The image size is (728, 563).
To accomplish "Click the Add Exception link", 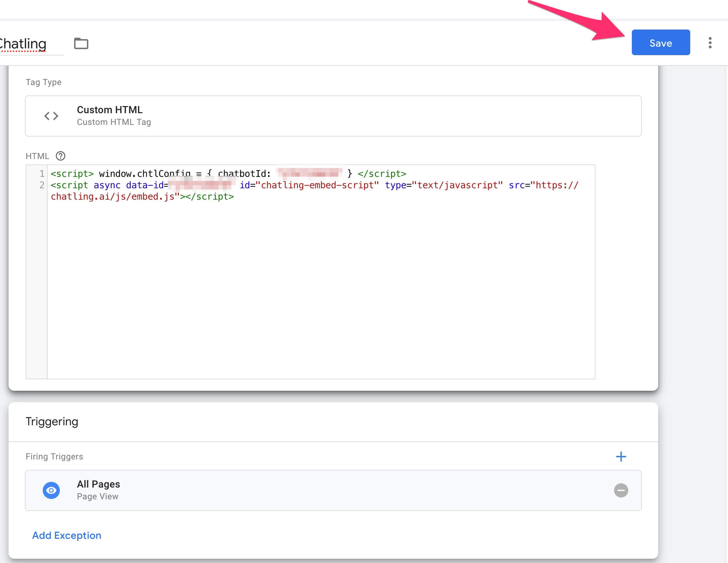I will [67, 535].
